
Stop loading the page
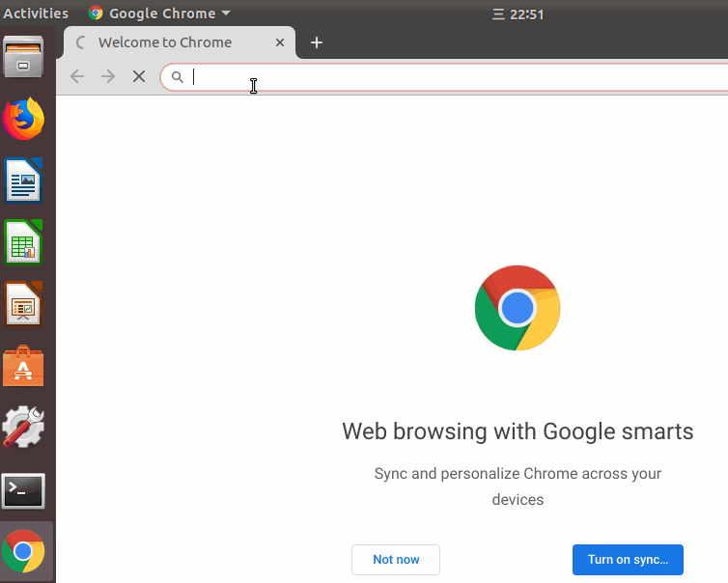click(x=139, y=76)
